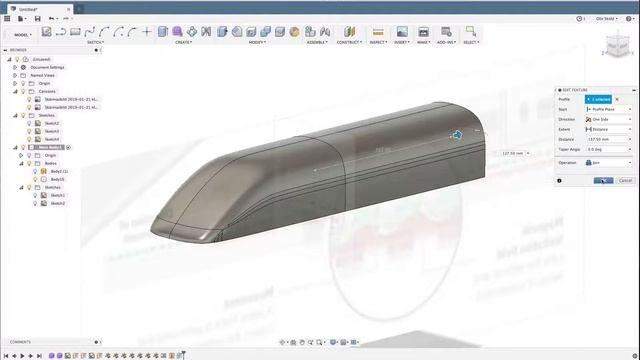Toggle visibility bulb for Sketch1
The image size is (640, 360).
36,196
